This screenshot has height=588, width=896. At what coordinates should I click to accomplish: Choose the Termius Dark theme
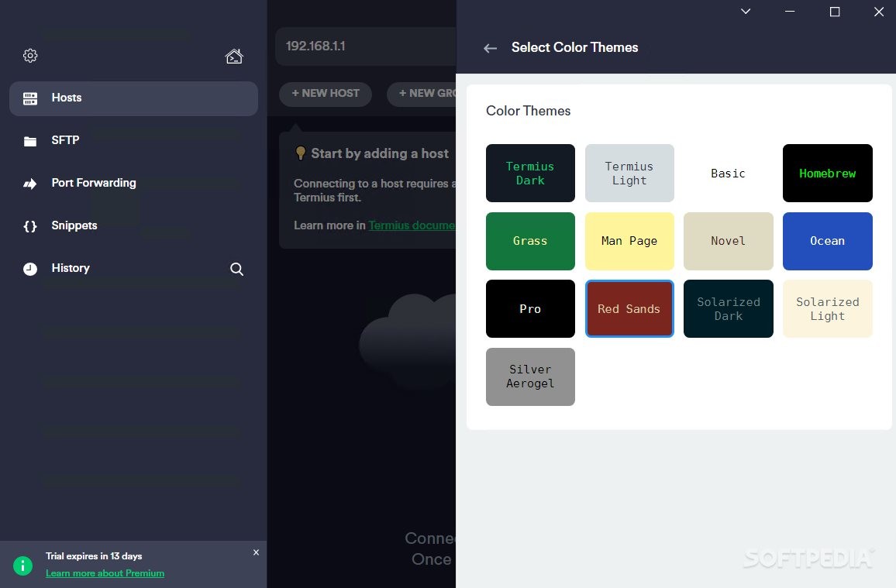(x=530, y=173)
